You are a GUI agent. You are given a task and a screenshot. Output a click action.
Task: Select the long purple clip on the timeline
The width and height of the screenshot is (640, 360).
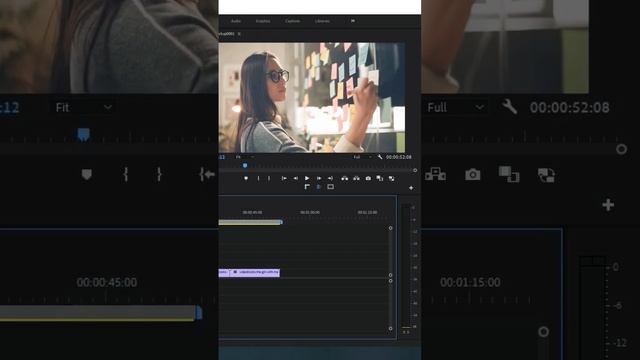tap(255, 272)
